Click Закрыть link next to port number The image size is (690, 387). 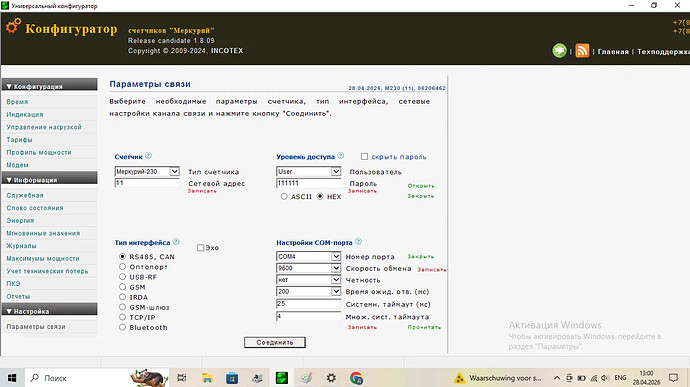(421, 256)
